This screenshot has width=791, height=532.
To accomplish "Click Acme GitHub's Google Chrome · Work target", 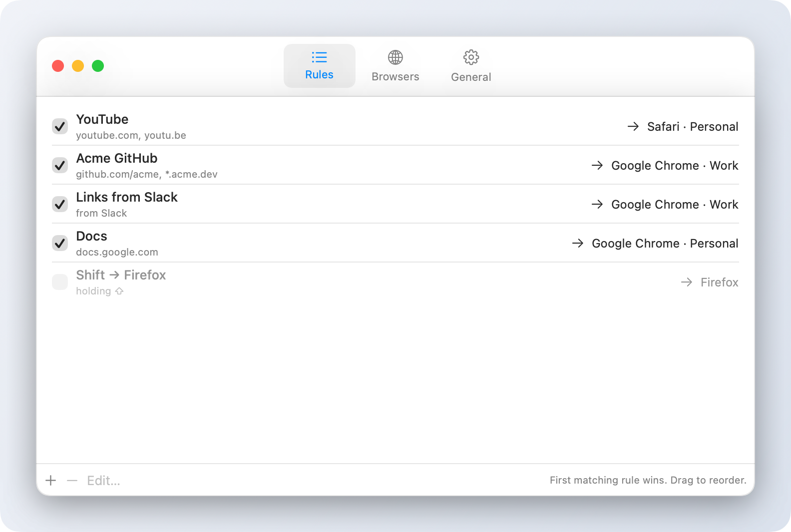I will [675, 166].
